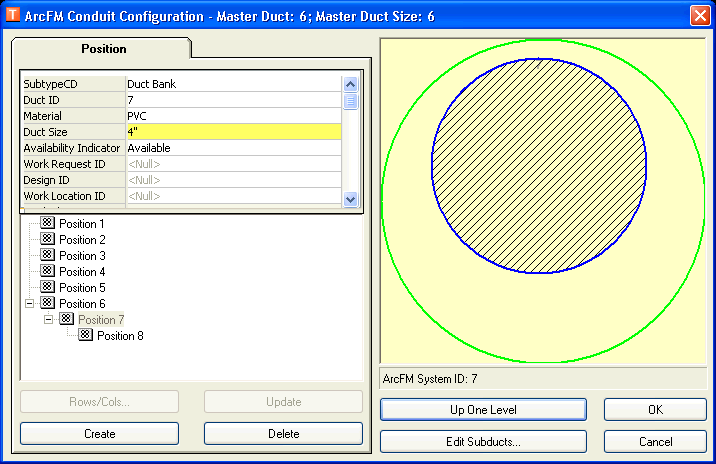
Task: Select Position 5 in the tree
Action: (x=82, y=288)
